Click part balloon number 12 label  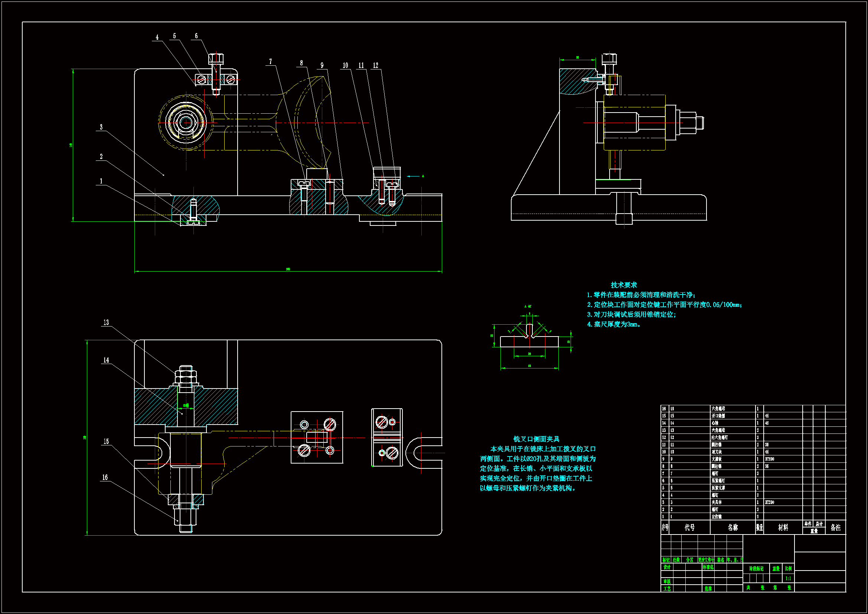(375, 65)
